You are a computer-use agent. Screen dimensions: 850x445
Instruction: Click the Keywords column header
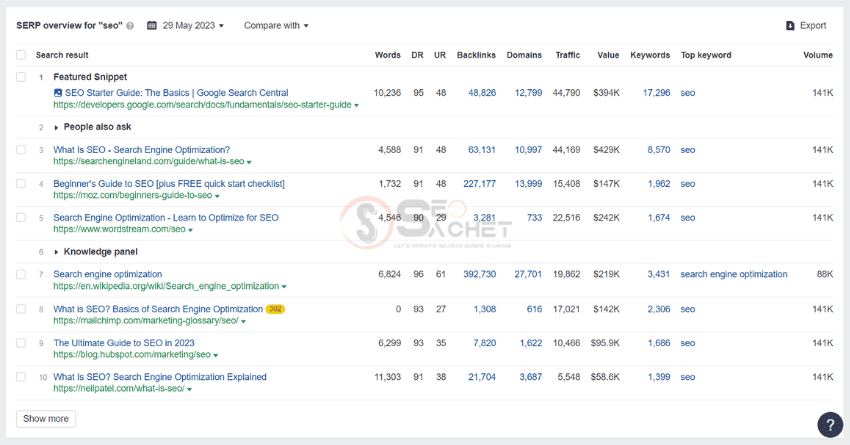coord(650,55)
